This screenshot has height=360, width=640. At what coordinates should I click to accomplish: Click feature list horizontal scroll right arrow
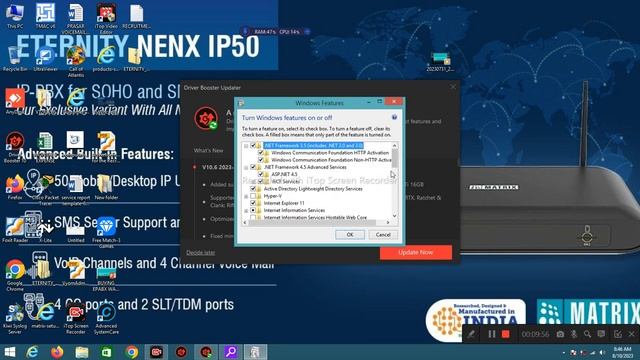(388, 222)
